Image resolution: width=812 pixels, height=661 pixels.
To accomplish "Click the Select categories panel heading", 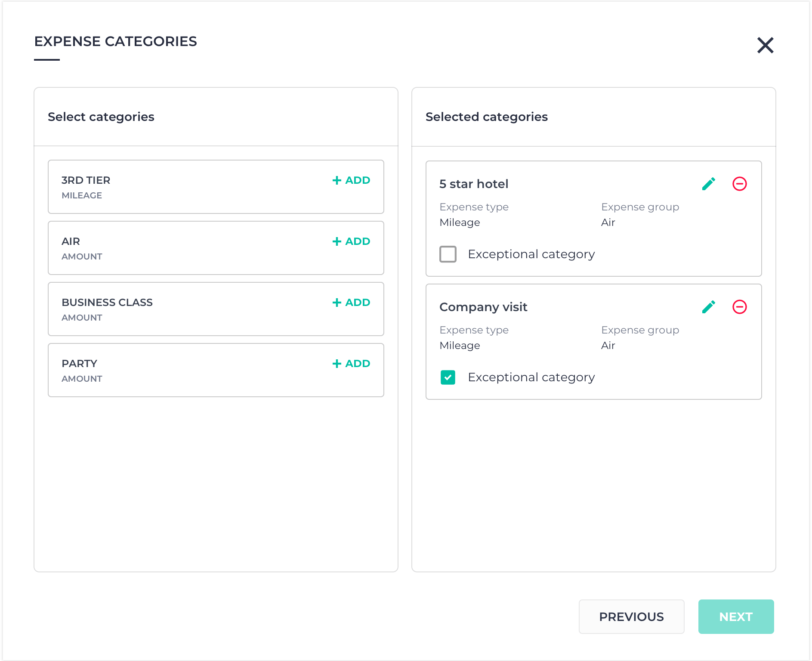I will click(101, 117).
